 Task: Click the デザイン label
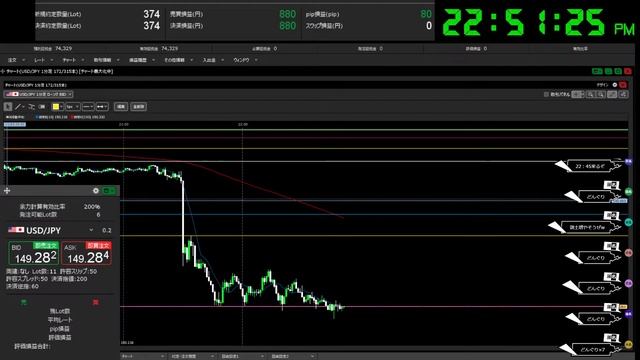pos(602,85)
